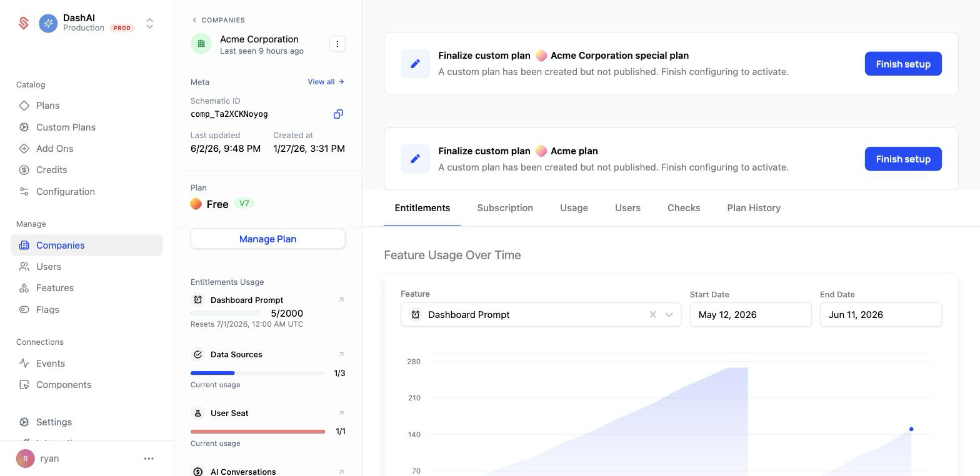Switch to the Plan History tab
The height and width of the screenshot is (476, 980).
[754, 208]
